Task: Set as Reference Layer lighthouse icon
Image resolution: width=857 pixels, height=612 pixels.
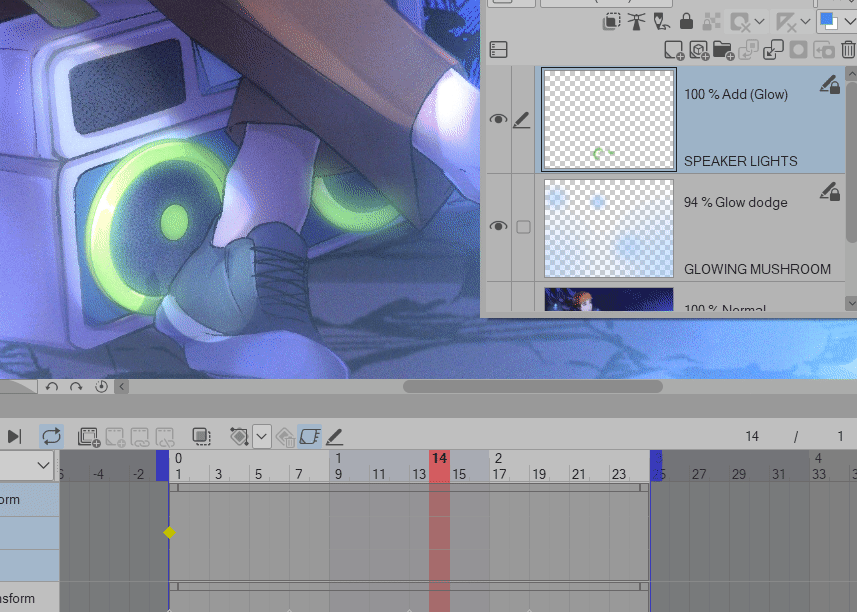Action: tap(636, 22)
